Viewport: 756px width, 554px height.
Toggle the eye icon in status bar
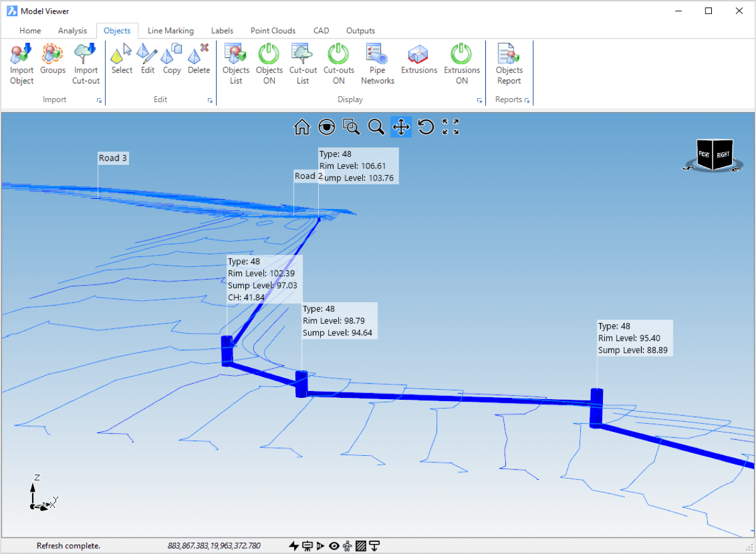[x=334, y=546]
